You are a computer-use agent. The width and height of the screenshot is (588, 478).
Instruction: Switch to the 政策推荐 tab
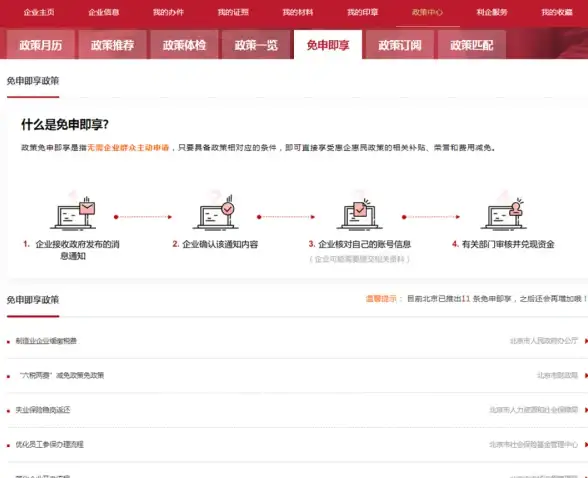point(112,45)
